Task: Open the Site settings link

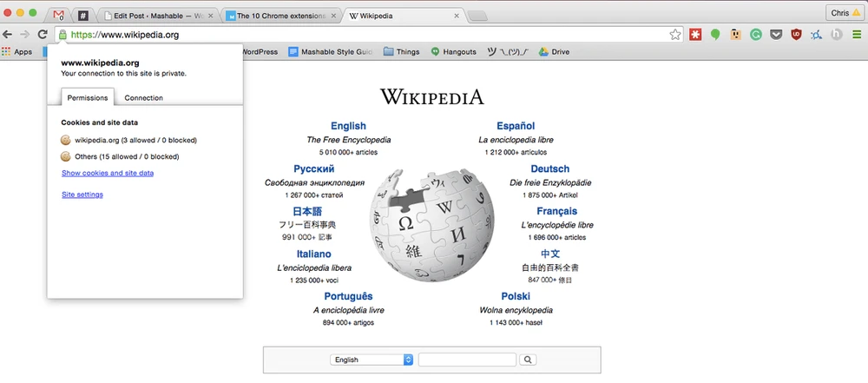Action: point(82,195)
